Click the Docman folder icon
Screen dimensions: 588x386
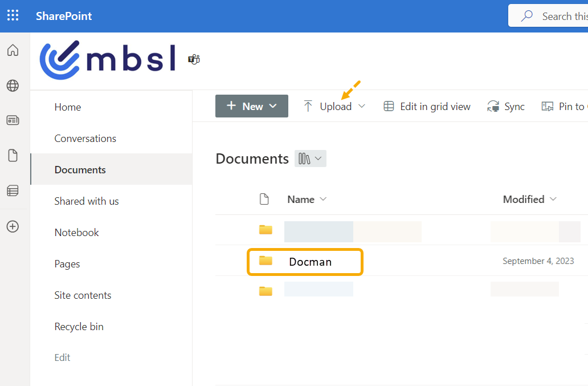[266, 261]
